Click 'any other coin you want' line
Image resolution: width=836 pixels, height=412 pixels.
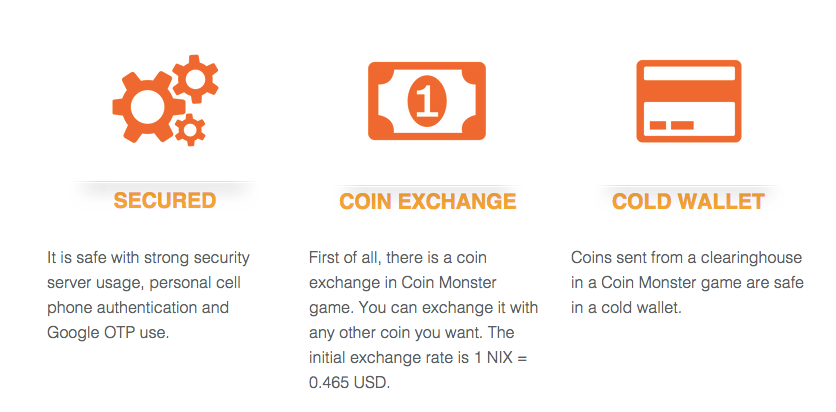pyautogui.click(x=396, y=333)
